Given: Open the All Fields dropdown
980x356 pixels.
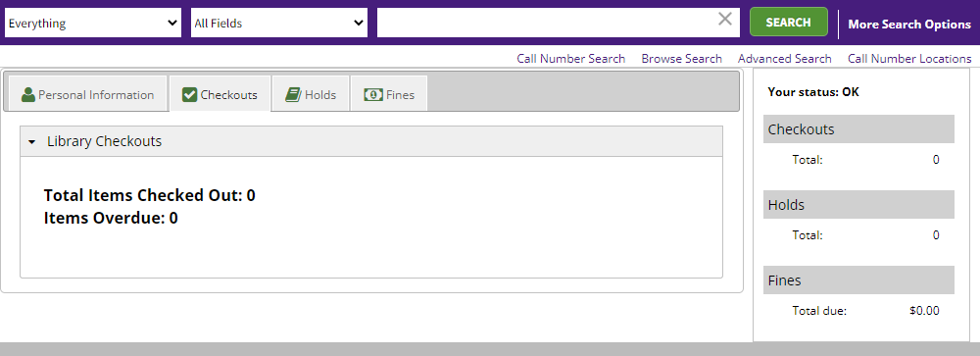Looking at the screenshot, I should tap(278, 23).
